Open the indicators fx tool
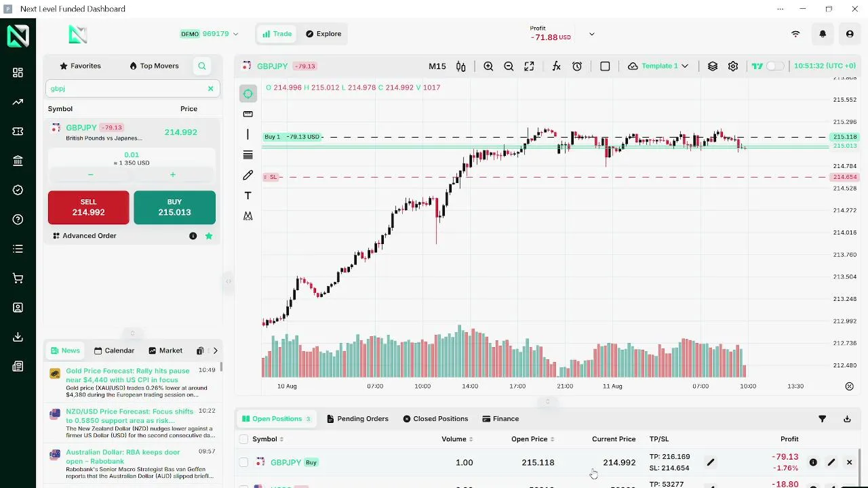Viewport: 868px width, 488px height. coord(557,66)
